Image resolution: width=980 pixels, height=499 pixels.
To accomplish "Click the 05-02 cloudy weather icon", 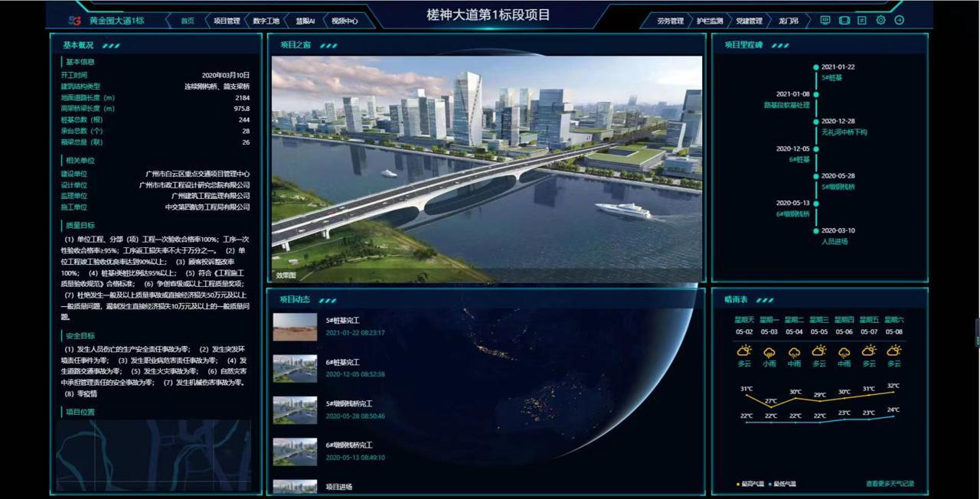I will point(744,351).
